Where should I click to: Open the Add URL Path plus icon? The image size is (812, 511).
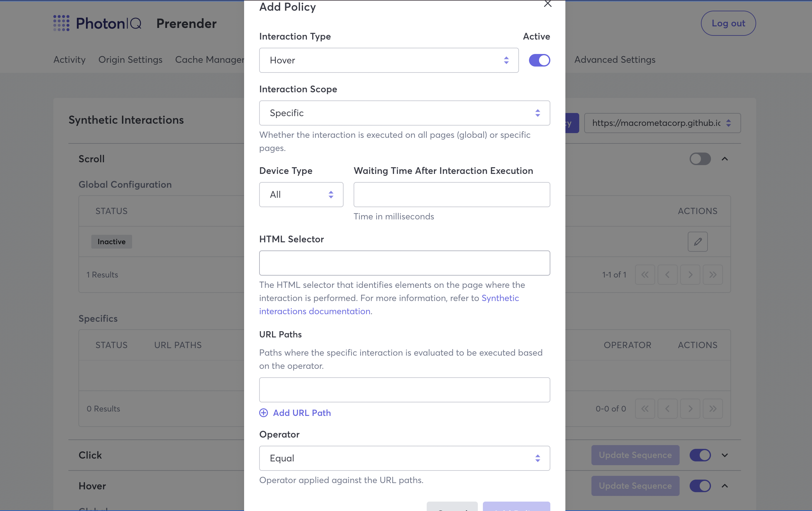point(264,413)
